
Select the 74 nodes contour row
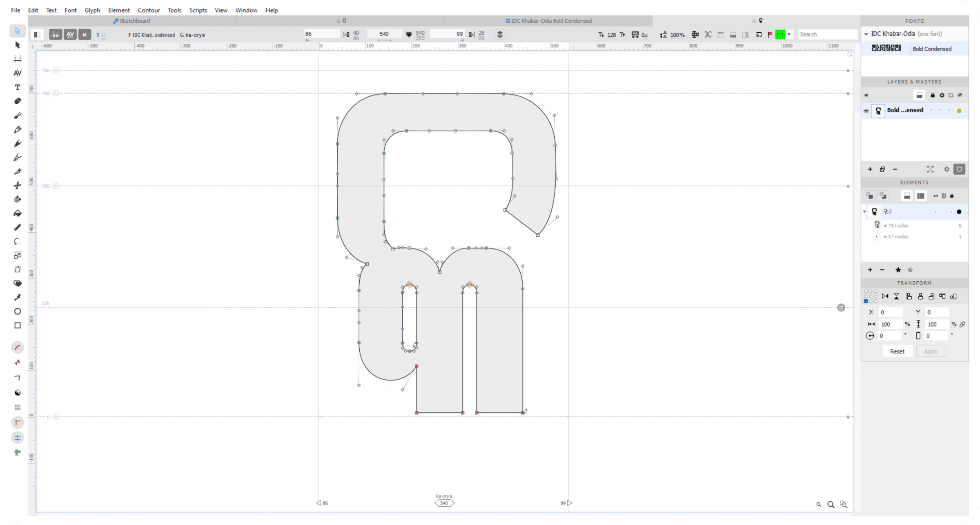[915, 225]
